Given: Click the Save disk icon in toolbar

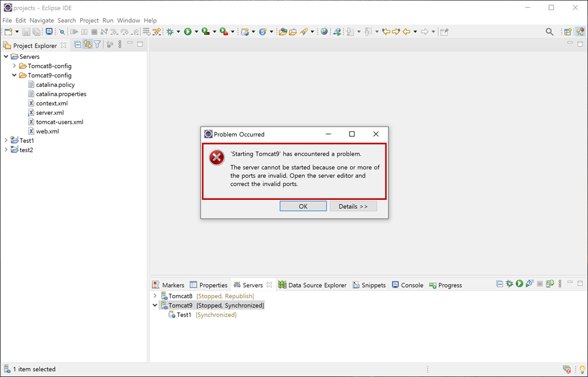Looking at the screenshot, I should click(26, 32).
